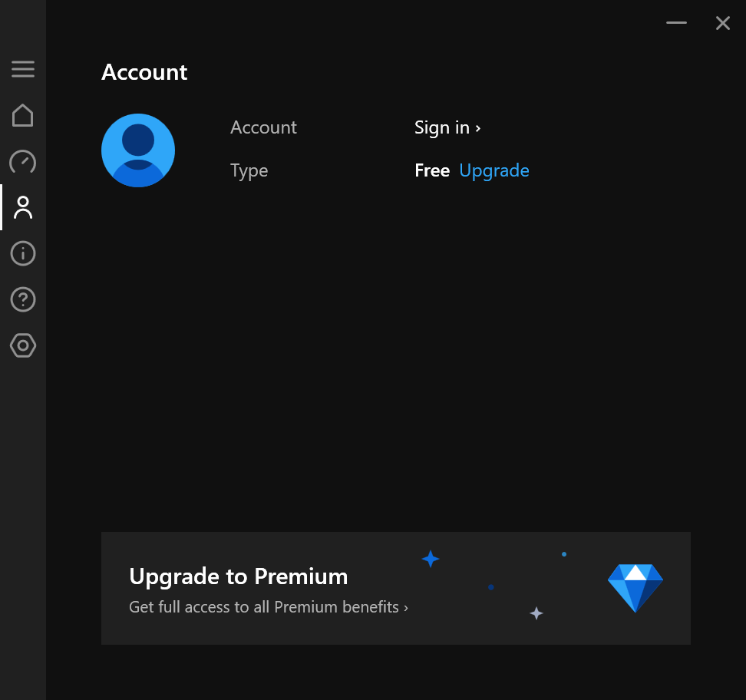Open the Info panel via info icon
This screenshot has height=700, width=746.
tap(23, 253)
